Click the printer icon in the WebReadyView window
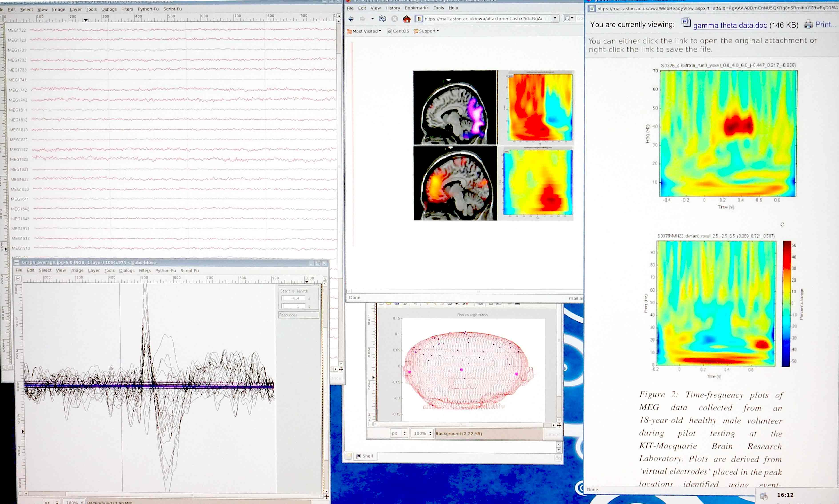The width and height of the screenshot is (839, 504). click(x=808, y=24)
